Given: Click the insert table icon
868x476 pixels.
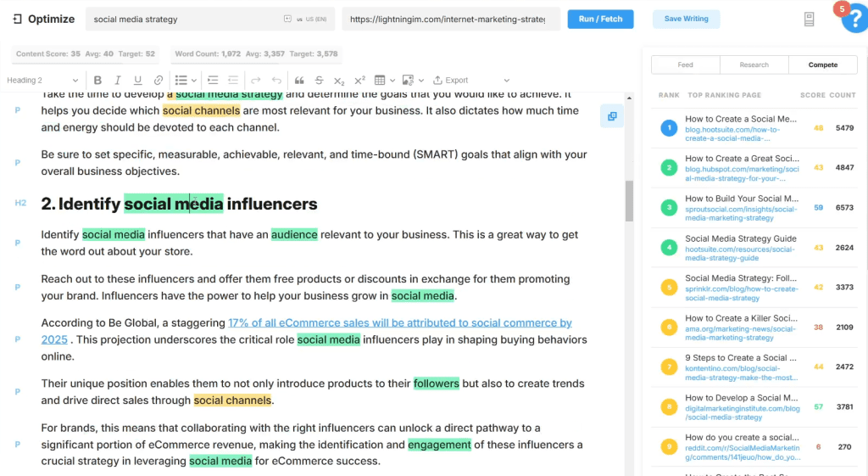Looking at the screenshot, I should coord(380,81).
